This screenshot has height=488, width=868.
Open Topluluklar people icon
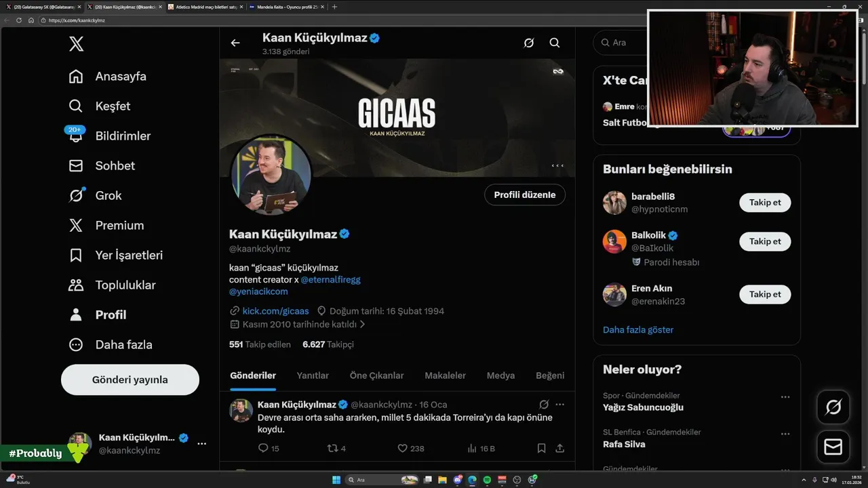click(x=76, y=285)
